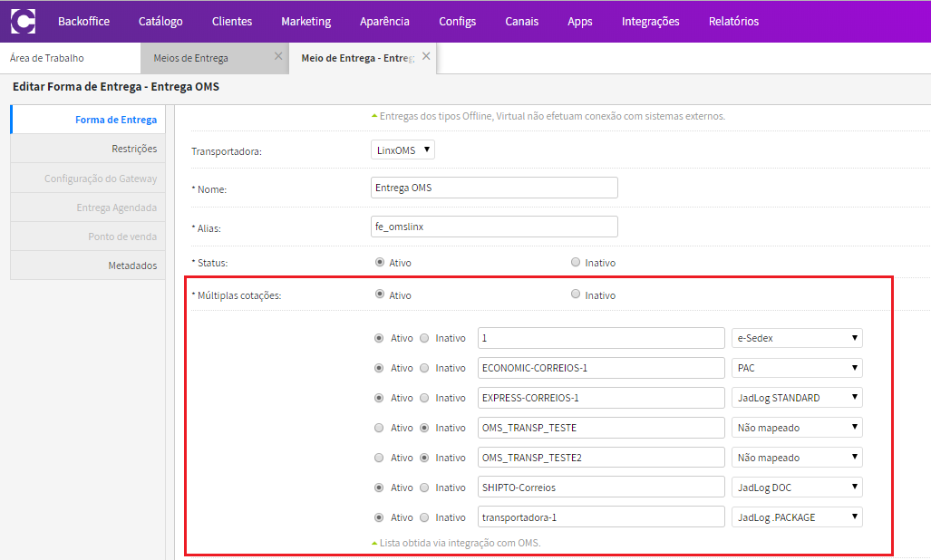
Task: Select Inativo for OMS_TRANSP_TESTE2 row
Action: (x=424, y=458)
